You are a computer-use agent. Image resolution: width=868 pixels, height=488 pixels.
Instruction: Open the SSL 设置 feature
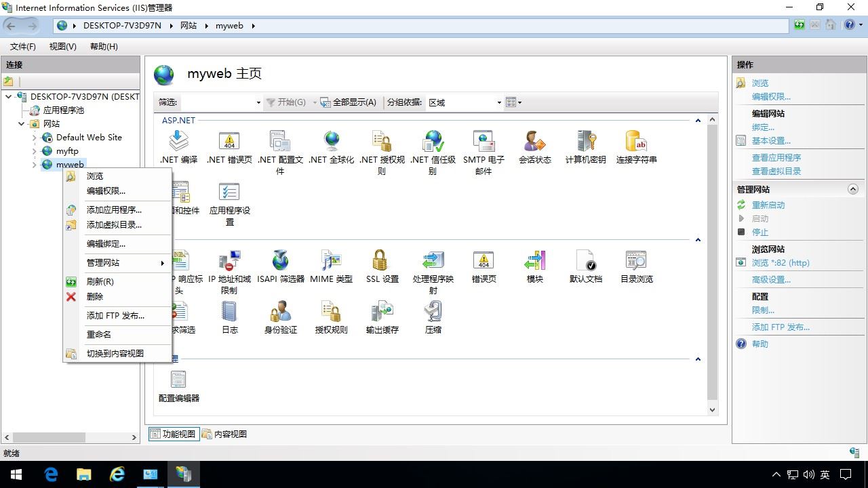(x=382, y=266)
